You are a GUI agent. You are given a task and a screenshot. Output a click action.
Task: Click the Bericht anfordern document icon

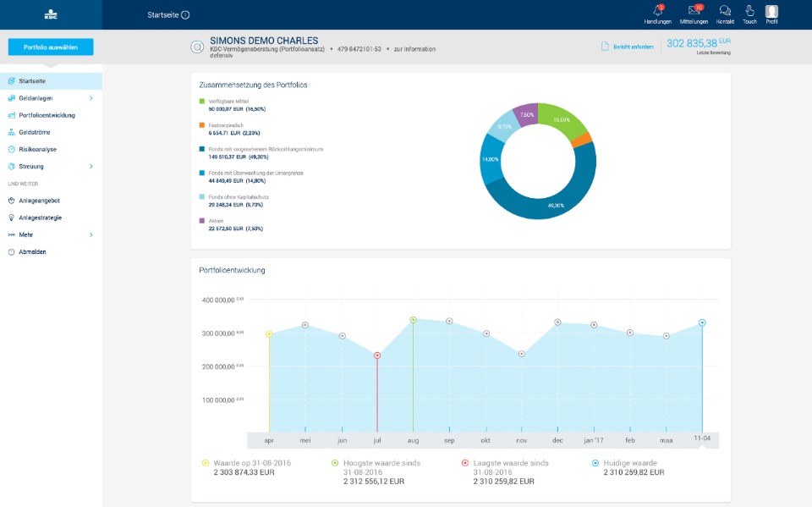(604, 47)
